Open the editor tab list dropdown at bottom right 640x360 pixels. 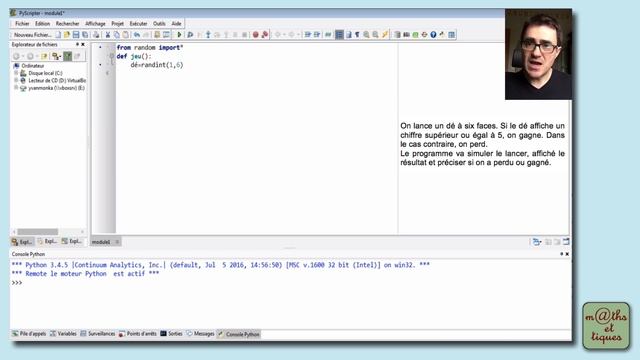pos(537,242)
